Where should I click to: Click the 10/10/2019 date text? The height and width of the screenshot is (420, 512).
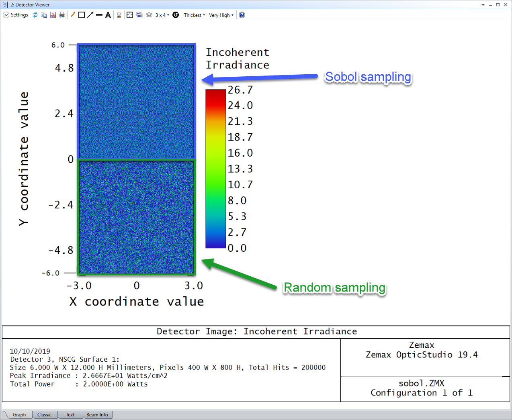[30, 351]
